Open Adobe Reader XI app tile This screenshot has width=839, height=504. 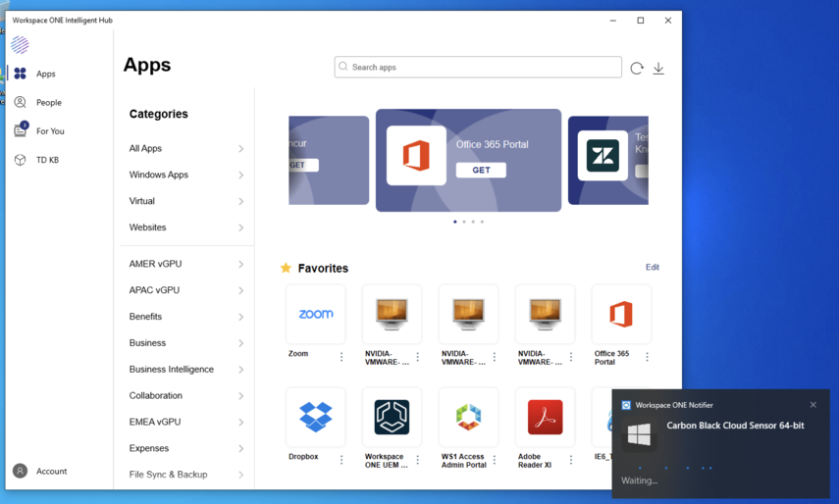[545, 417]
